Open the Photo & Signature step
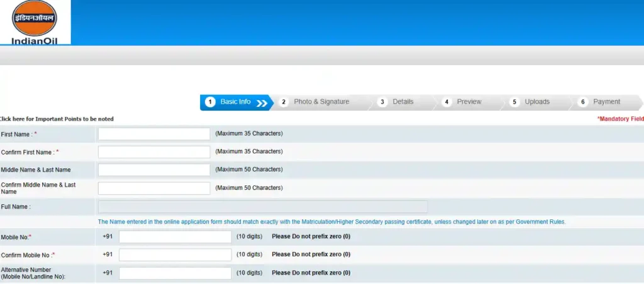 321,102
